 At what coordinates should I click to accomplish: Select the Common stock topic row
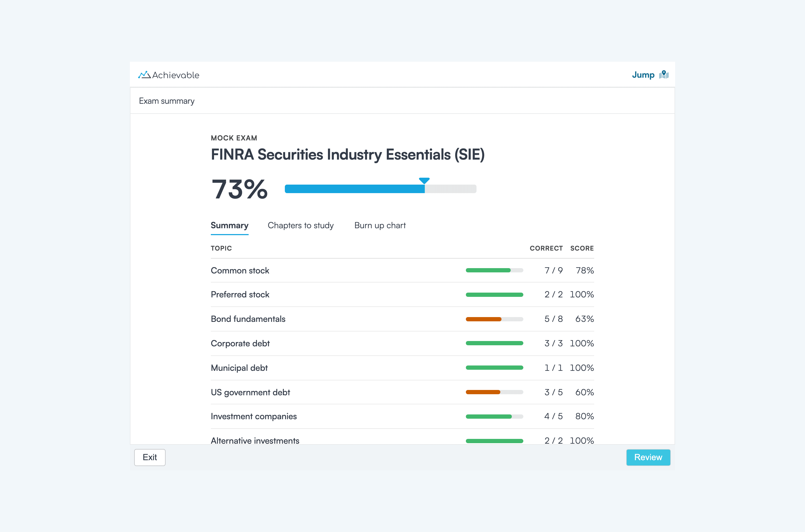(402, 271)
